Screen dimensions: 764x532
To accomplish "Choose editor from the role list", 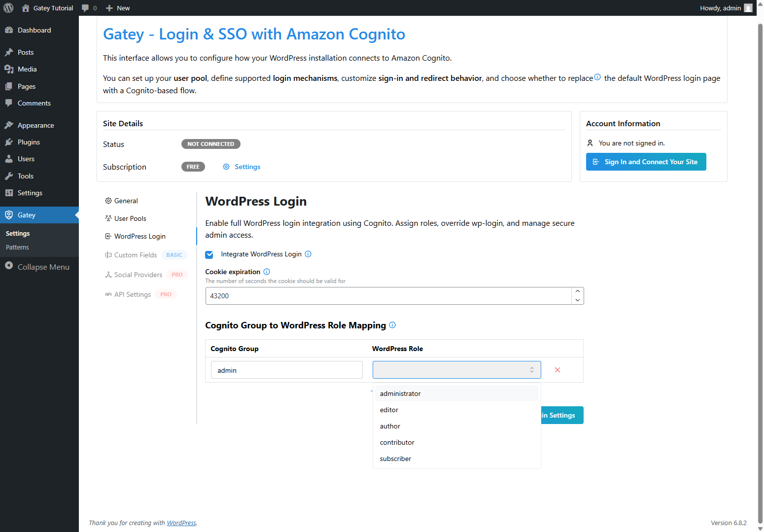I will click(456, 410).
